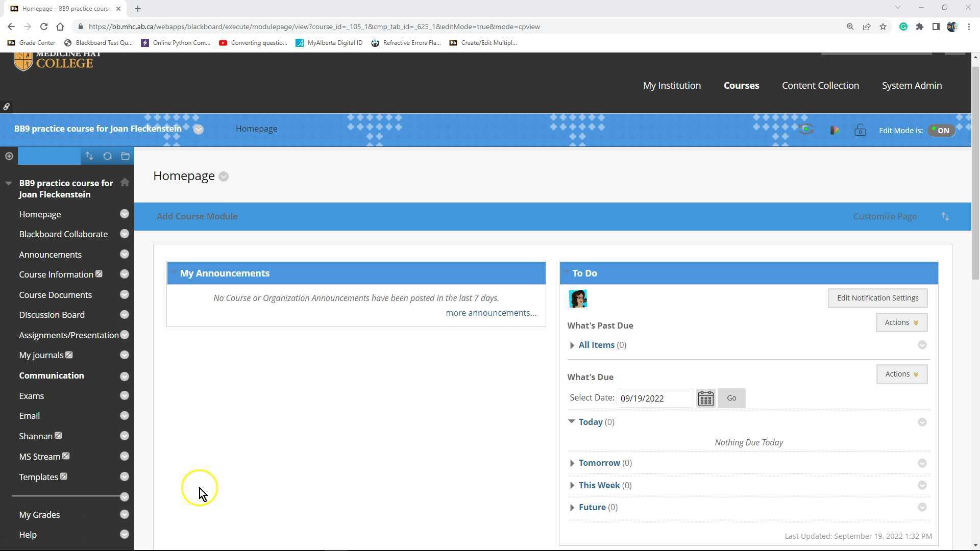Open Course Information menu item

point(56,274)
